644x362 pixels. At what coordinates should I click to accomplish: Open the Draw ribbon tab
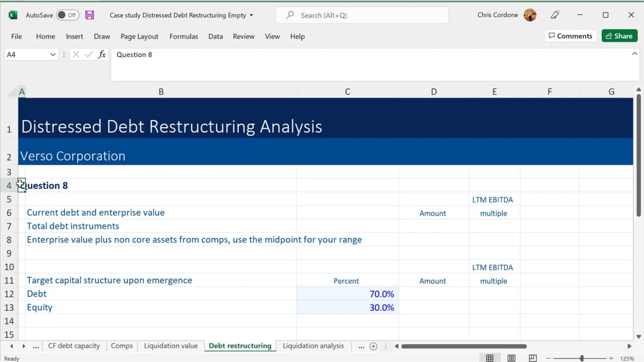tap(102, 36)
